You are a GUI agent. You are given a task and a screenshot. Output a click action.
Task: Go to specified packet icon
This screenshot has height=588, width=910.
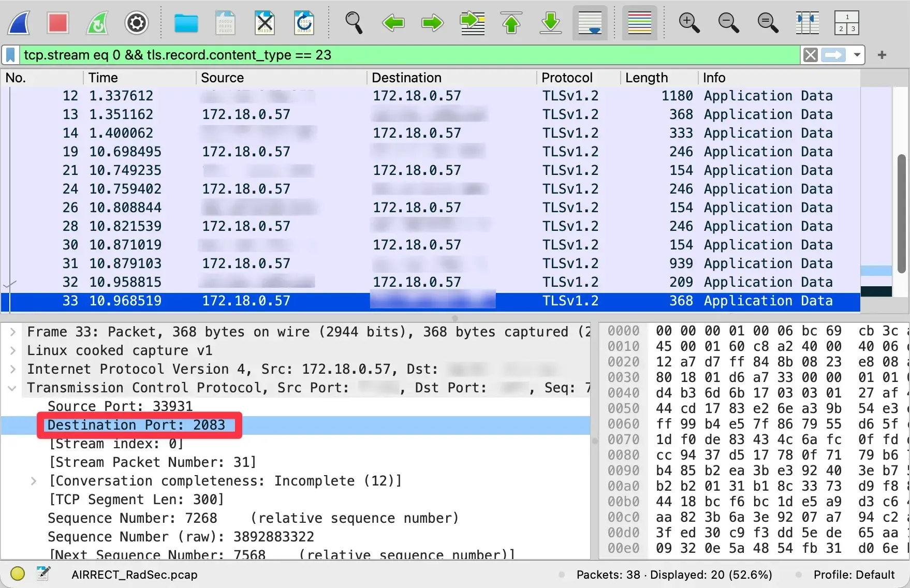(472, 23)
